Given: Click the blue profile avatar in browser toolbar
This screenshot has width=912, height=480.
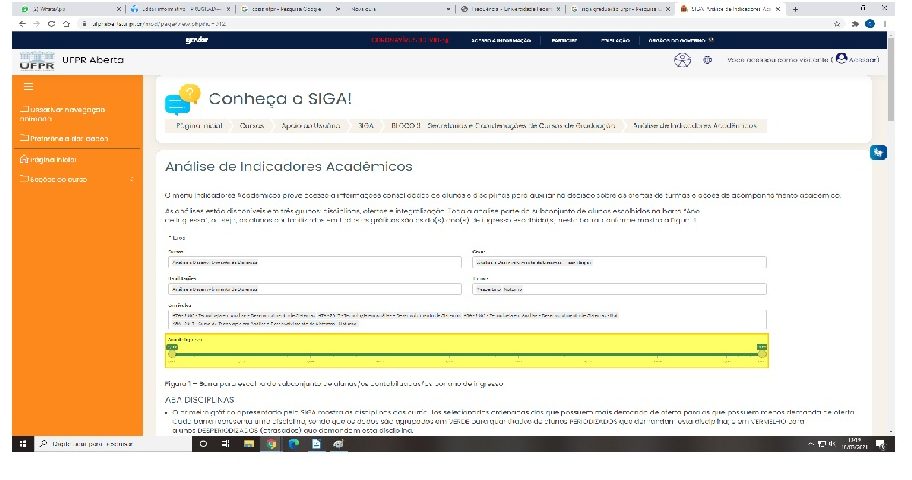Looking at the screenshot, I should [870, 24].
